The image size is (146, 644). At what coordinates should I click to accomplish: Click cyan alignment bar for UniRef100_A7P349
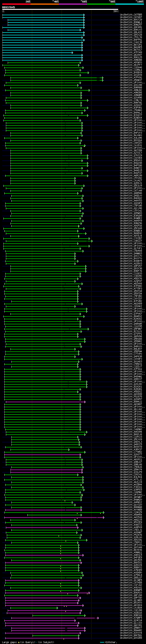click(38, 53)
